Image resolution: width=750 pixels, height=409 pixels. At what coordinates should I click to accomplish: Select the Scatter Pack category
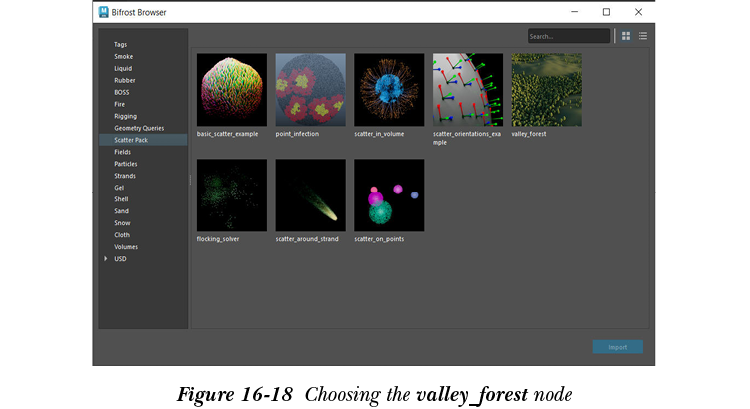(130, 140)
